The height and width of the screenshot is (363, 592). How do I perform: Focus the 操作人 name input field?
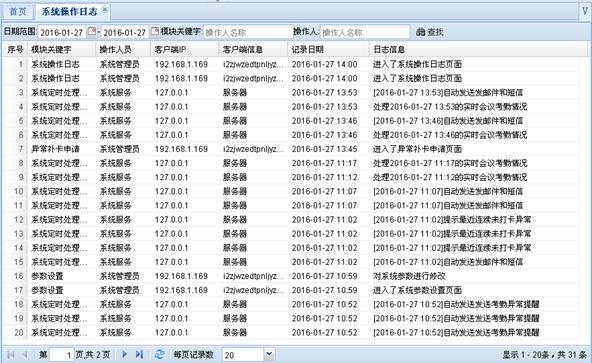pyautogui.click(x=365, y=32)
